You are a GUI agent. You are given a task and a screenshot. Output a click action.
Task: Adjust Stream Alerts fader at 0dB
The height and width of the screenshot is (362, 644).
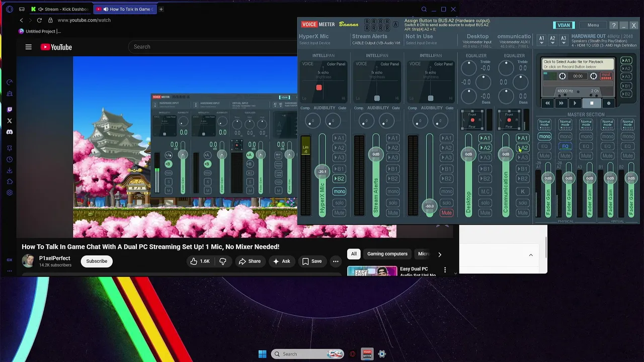[376, 154]
